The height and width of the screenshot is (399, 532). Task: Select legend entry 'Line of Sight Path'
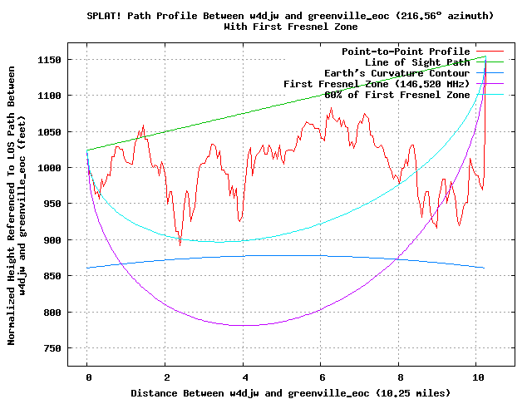pos(417,62)
